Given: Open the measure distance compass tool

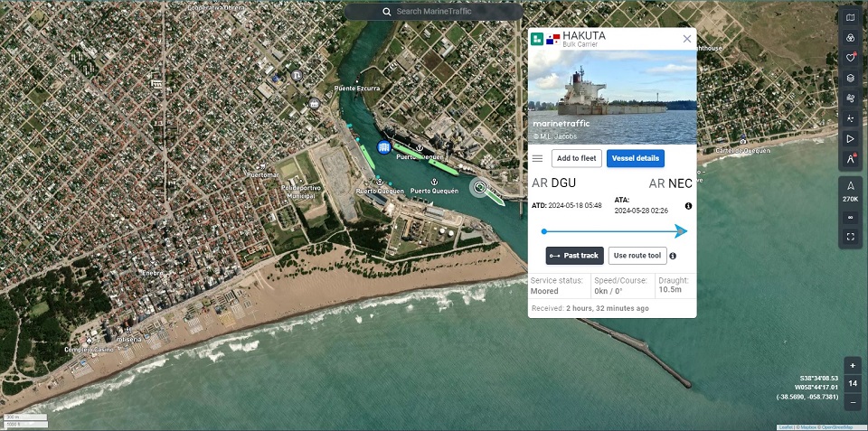Looking at the screenshot, I should (850, 159).
